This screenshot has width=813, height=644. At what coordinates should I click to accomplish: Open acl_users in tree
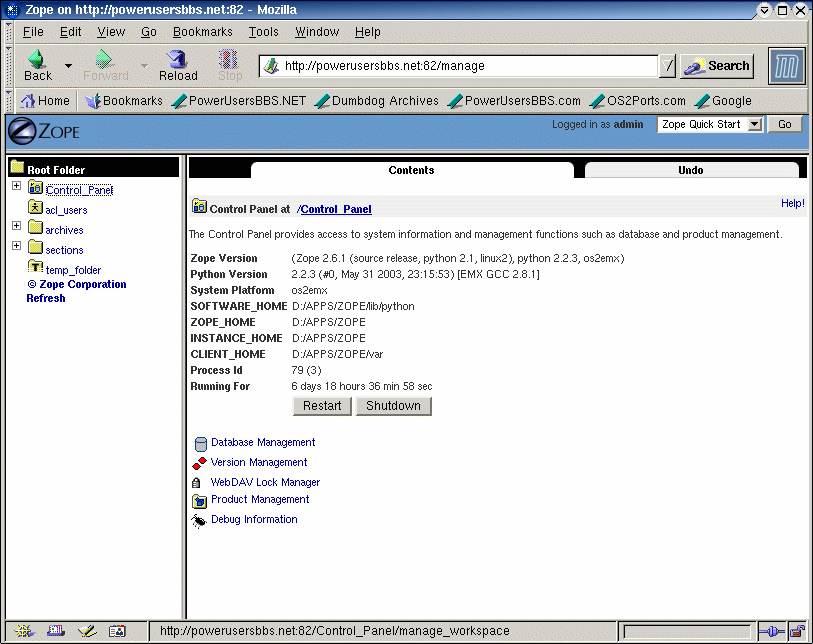click(x=66, y=210)
